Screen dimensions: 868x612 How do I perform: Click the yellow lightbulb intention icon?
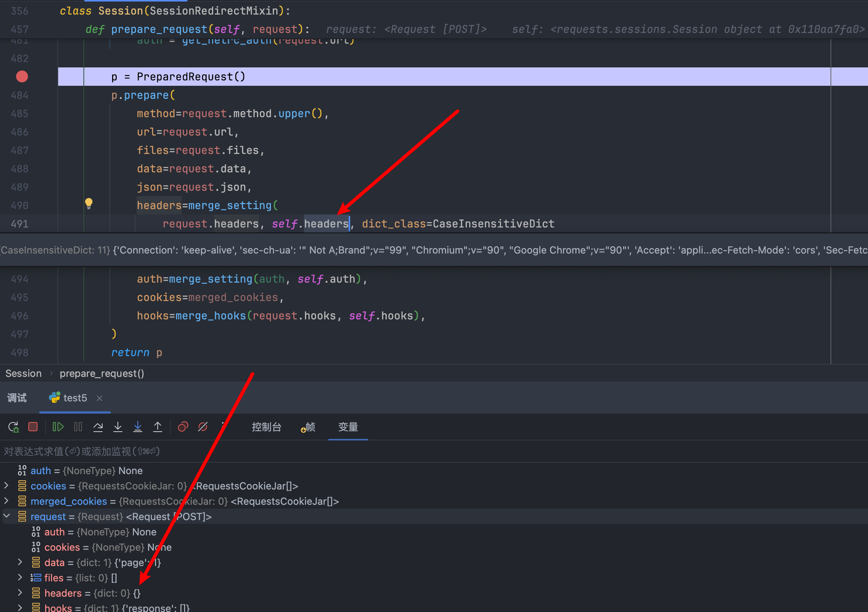pyautogui.click(x=89, y=203)
